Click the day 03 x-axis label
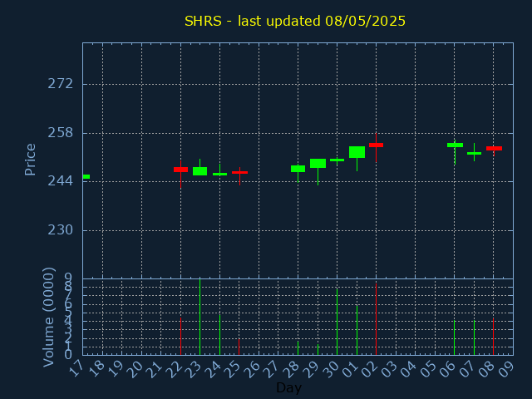 tap(390, 369)
